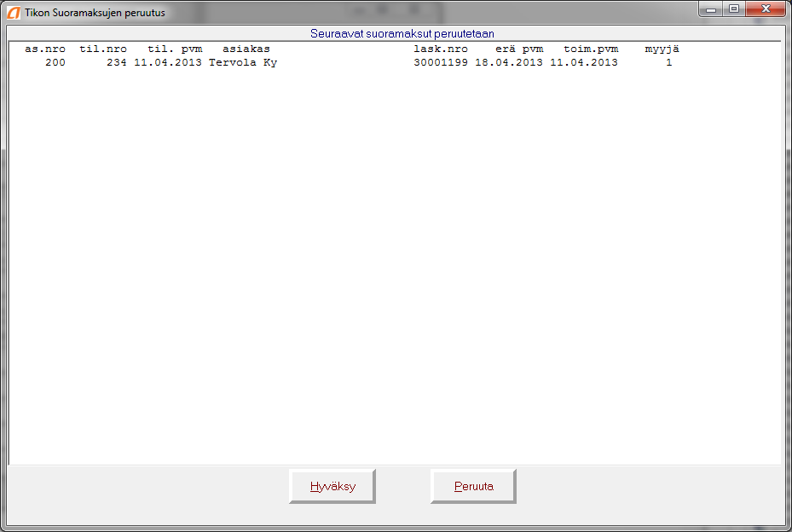Click the myyjä value 1
This screenshot has height=532, width=792.
click(668, 62)
